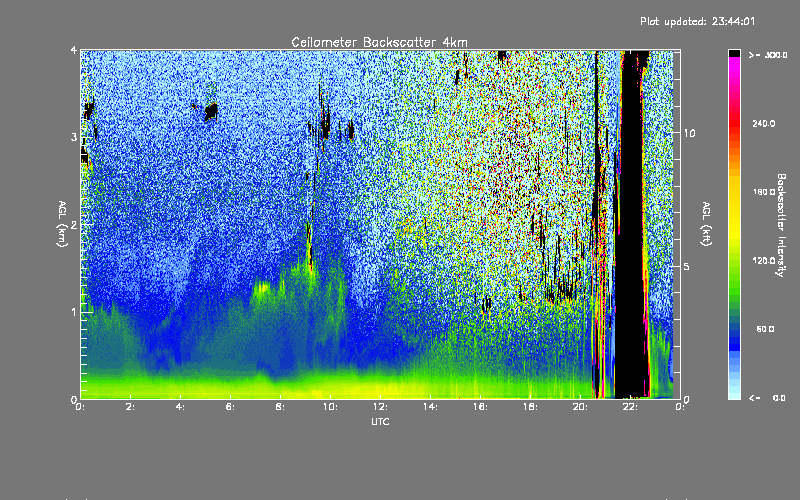The image size is (800, 500).
Task: Click the wide black column near 22 UTC
Action: click(632, 224)
